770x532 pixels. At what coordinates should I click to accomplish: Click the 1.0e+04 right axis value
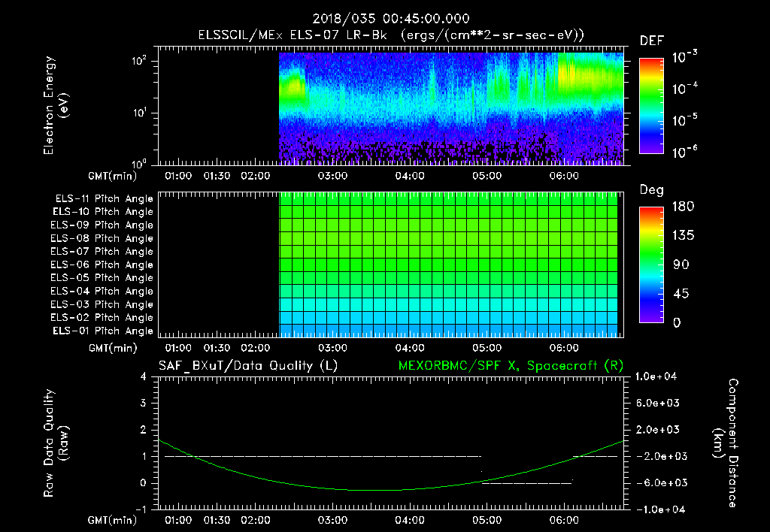coord(656,376)
